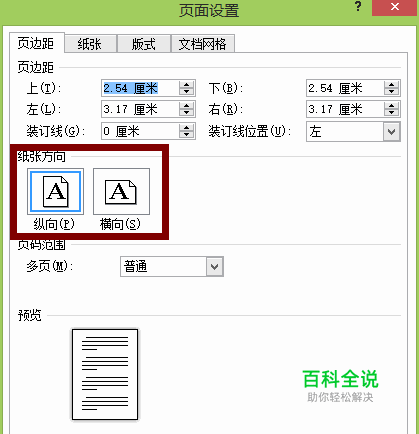The width and height of the screenshot is (419, 434).
Task: Switch to the 文档网格 tab
Action: tap(203, 44)
